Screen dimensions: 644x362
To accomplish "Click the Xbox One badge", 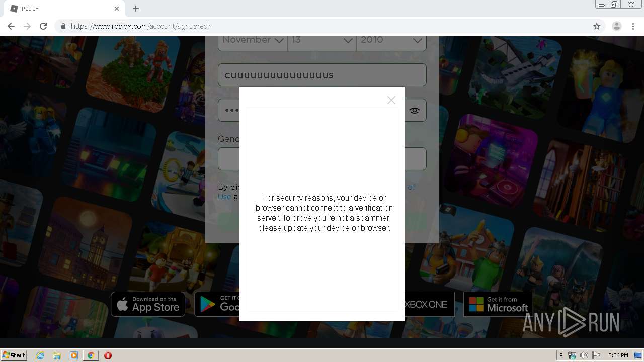I will (429, 304).
